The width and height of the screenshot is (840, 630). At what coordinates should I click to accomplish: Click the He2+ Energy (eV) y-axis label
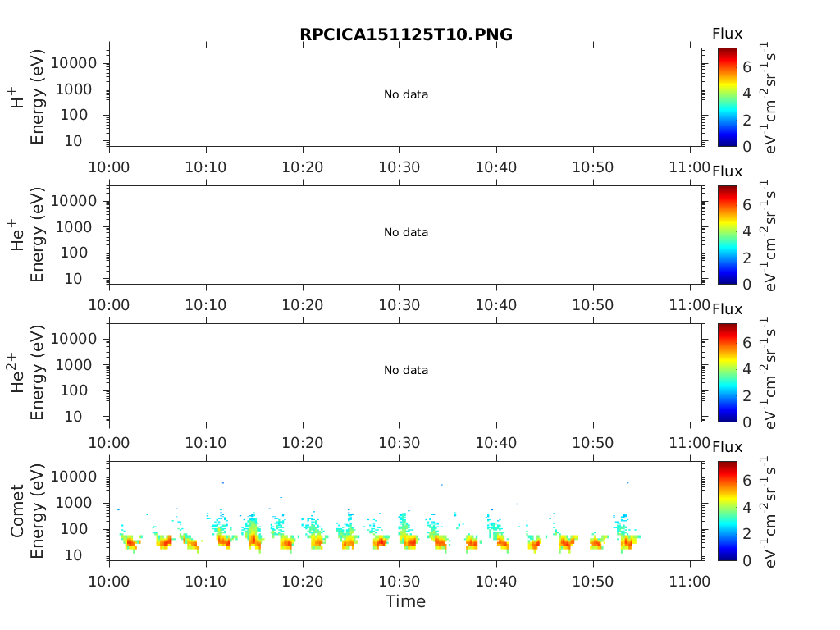36,372
